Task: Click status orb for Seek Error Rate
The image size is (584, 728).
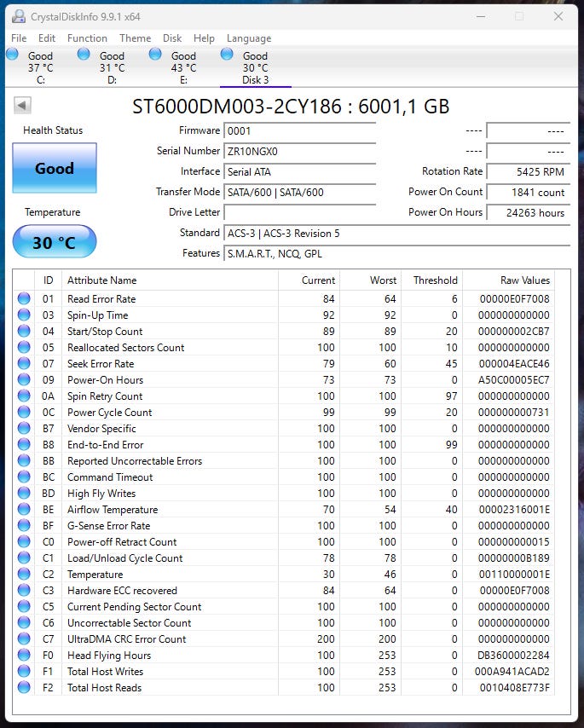Action: (24, 363)
